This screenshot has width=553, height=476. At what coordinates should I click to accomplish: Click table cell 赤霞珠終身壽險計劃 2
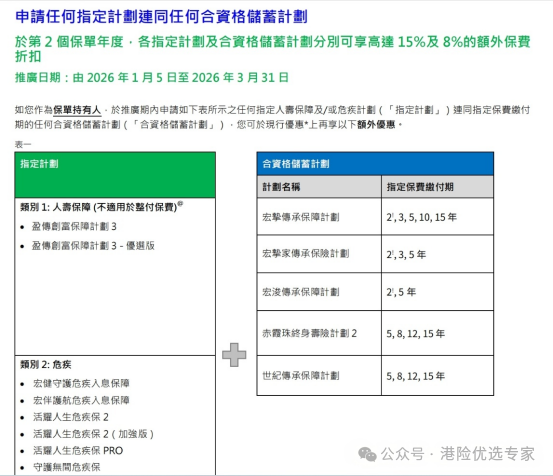(319, 333)
